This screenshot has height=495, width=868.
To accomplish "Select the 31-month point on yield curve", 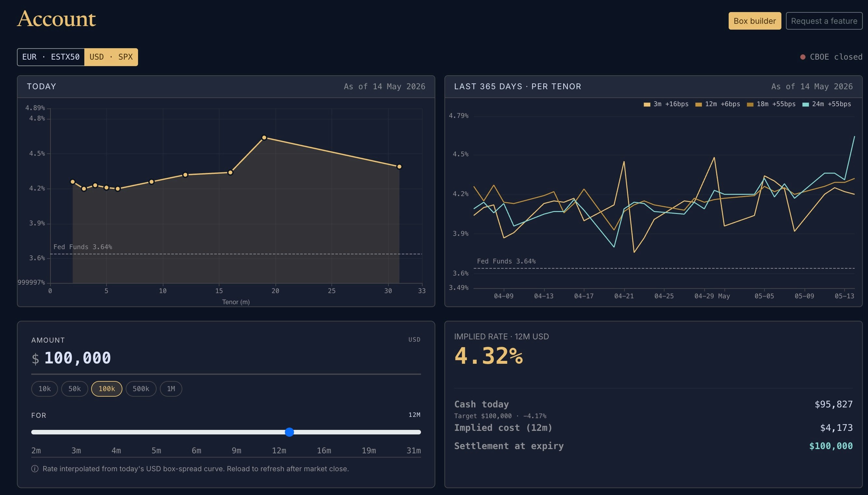I will [399, 167].
